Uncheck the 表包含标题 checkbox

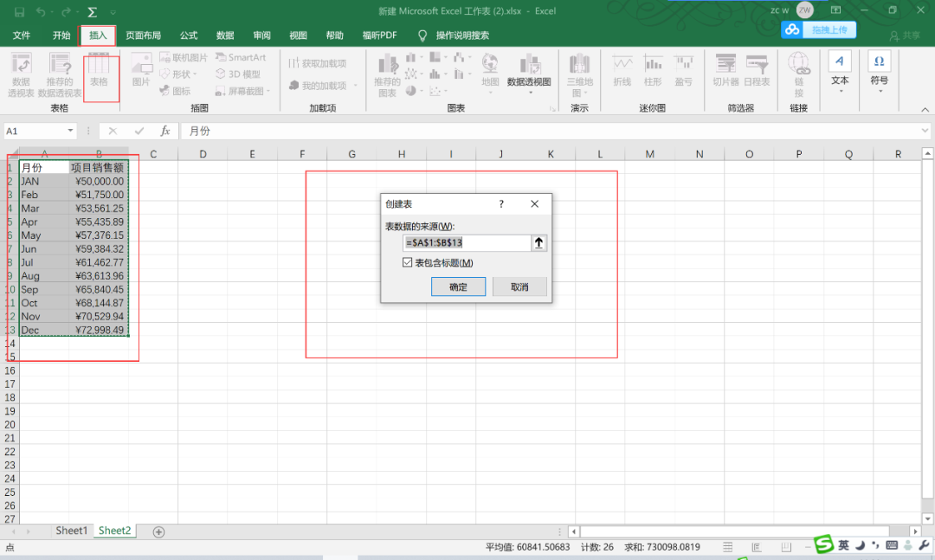407,261
